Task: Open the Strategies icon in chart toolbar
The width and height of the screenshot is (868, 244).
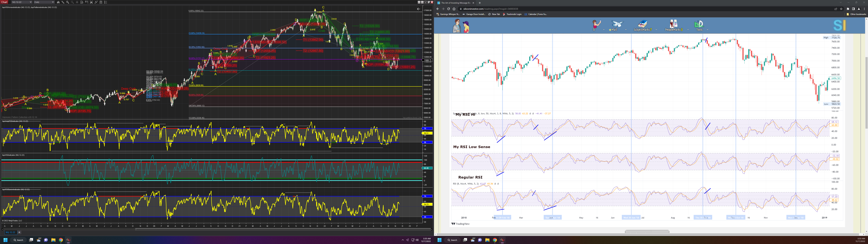Action: 101,2
